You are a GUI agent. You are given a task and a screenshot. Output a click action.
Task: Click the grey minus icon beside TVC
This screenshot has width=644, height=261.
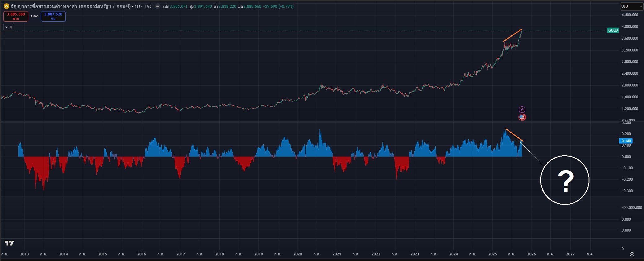point(158,6)
